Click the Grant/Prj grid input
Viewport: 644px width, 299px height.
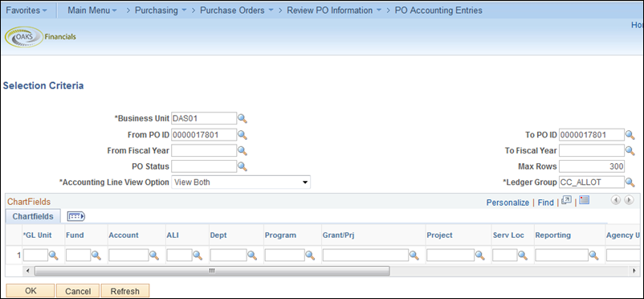click(x=365, y=256)
